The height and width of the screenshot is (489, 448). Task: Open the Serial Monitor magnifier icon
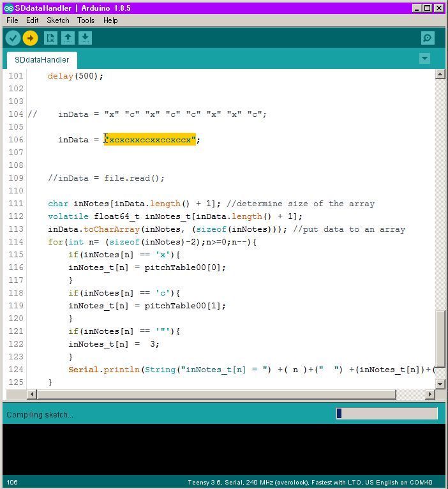428,38
